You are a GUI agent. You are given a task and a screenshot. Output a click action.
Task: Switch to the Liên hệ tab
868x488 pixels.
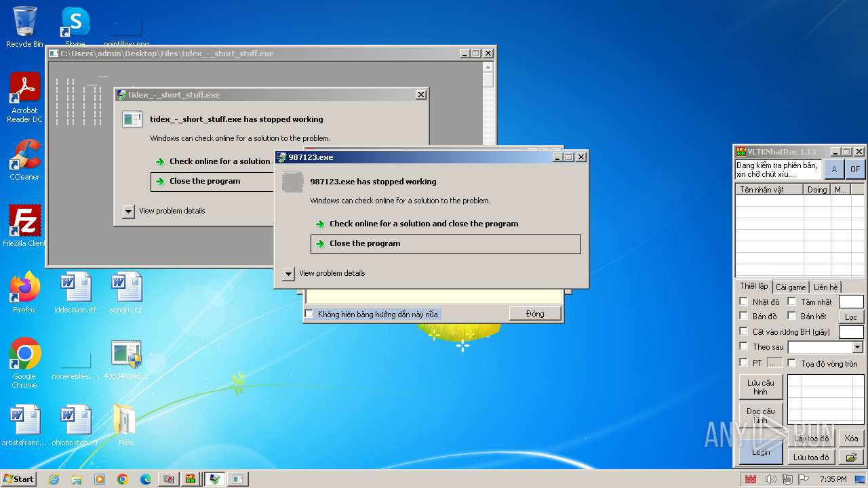tap(826, 287)
